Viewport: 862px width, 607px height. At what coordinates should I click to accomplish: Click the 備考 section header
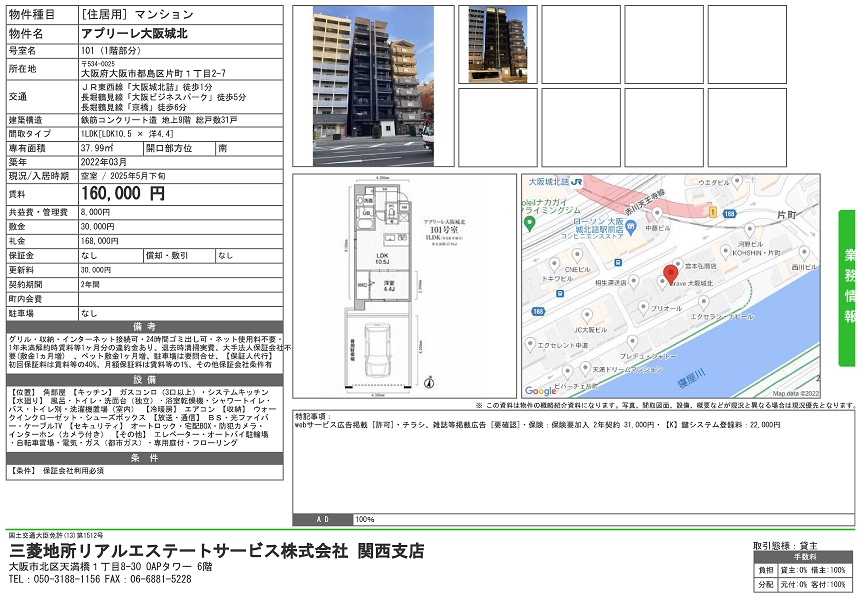(x=144, y=327)
